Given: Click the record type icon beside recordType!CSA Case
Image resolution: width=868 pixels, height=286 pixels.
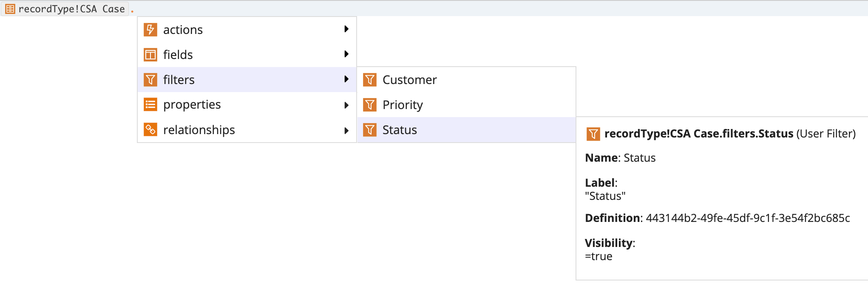Looking at the screenshot, I should click(10, 9).
